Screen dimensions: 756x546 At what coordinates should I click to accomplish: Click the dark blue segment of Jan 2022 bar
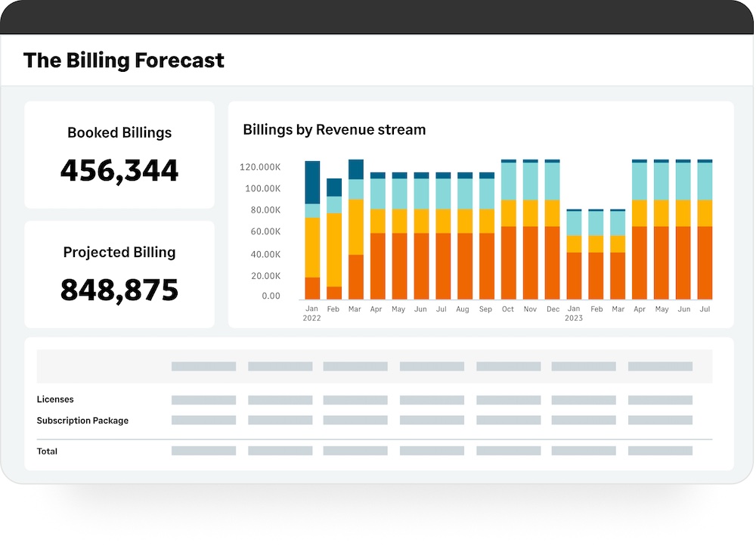312,182
